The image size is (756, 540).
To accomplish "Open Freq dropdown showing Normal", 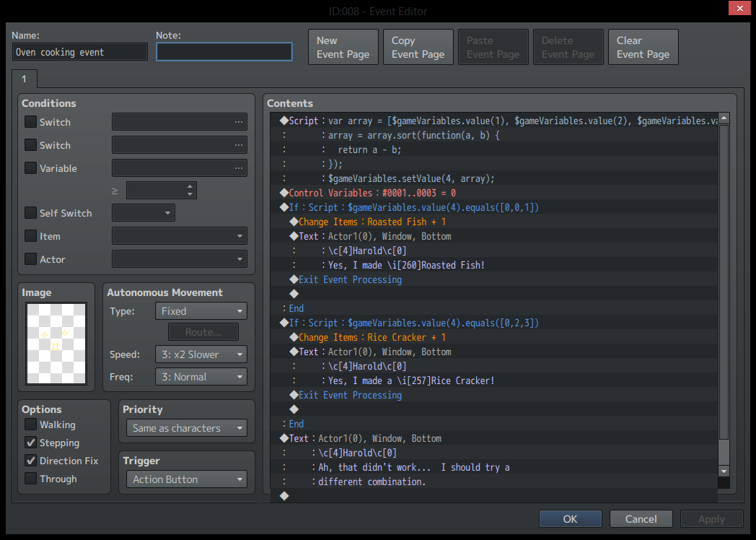I will point(201,377).
